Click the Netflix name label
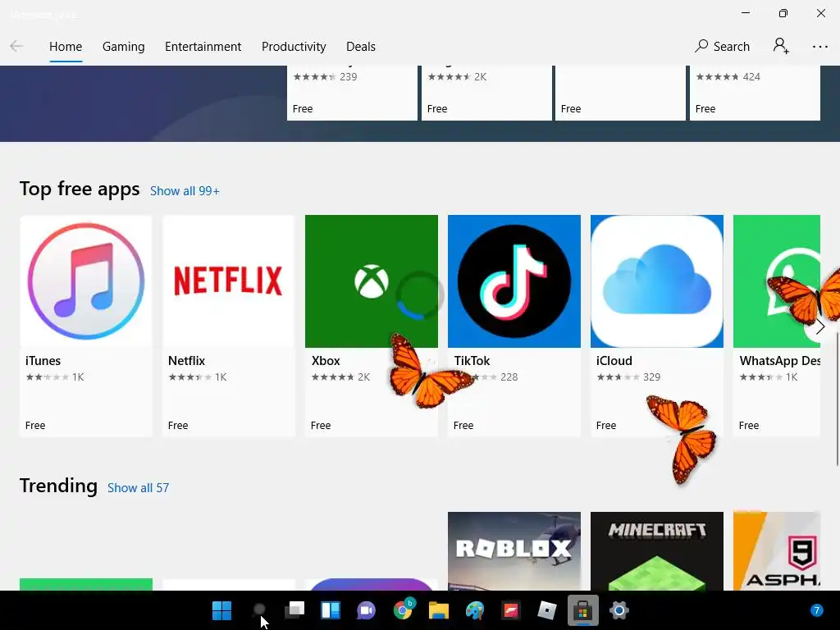840x630 pixels. 186,361
